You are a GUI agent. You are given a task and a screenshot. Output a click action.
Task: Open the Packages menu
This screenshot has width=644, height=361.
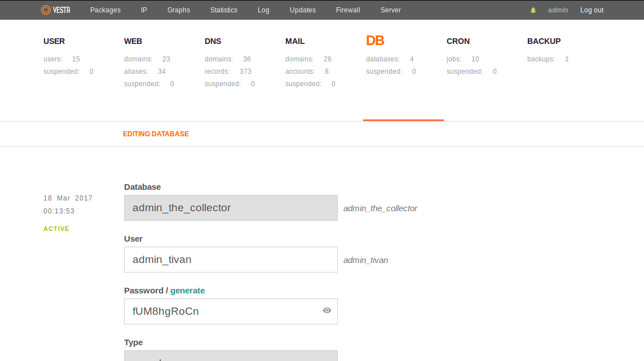[x=105, y=10]
